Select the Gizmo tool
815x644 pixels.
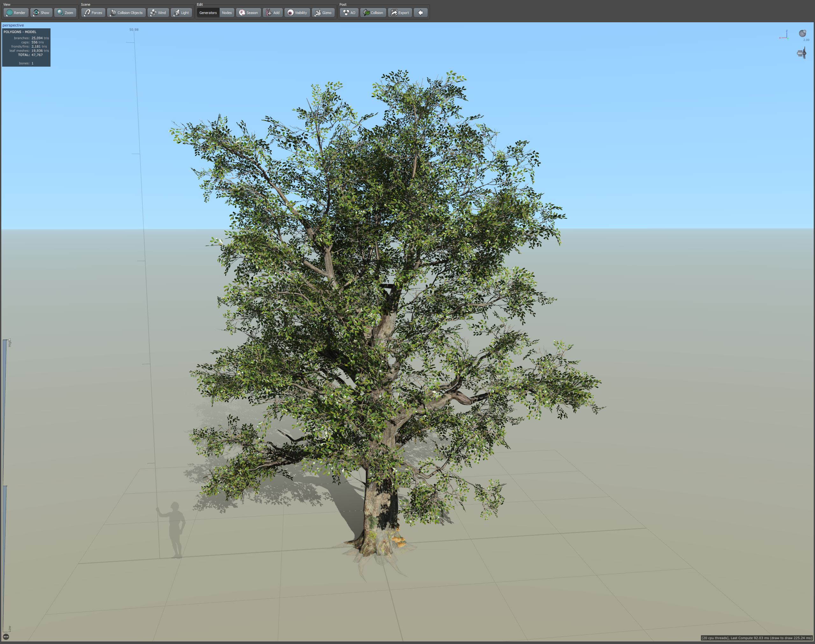[323, 12]
